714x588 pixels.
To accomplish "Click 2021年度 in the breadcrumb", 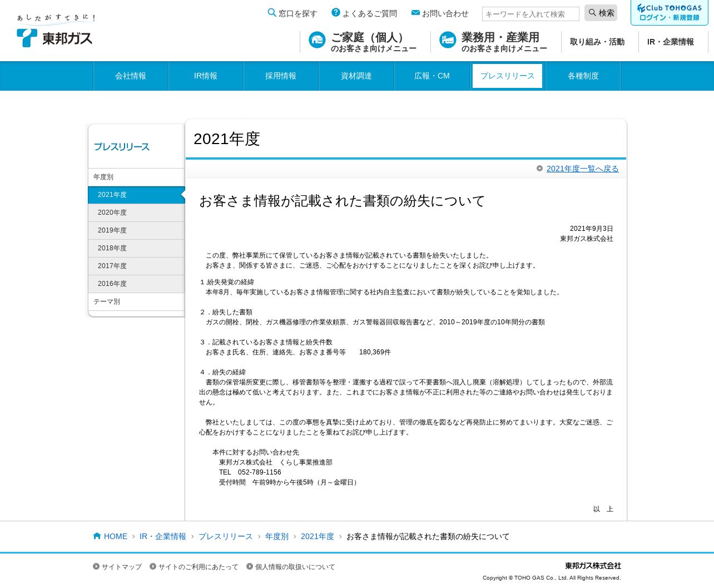I will (318, 536).
